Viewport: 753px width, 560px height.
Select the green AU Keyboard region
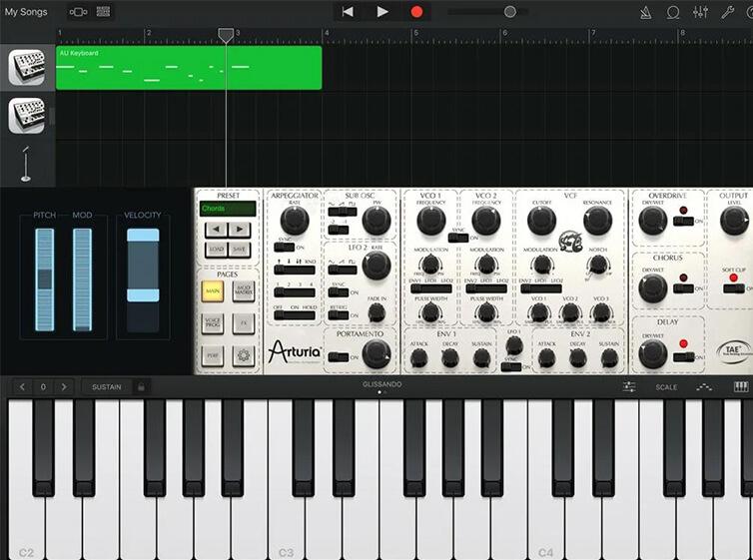189,68
